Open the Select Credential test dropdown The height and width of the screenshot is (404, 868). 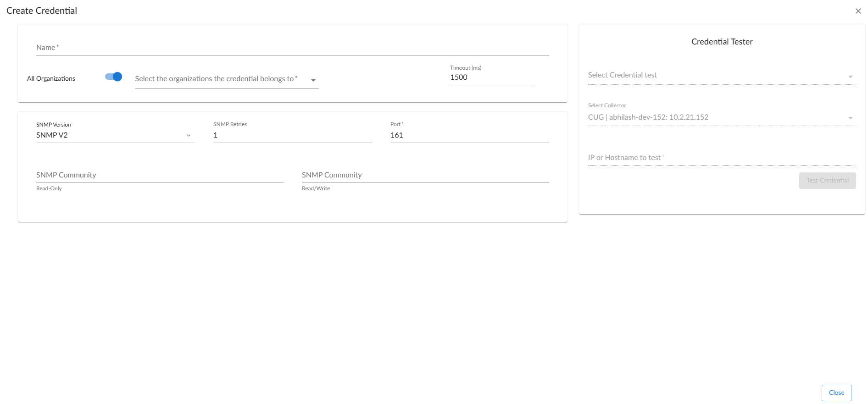click(x=716, y=75)
